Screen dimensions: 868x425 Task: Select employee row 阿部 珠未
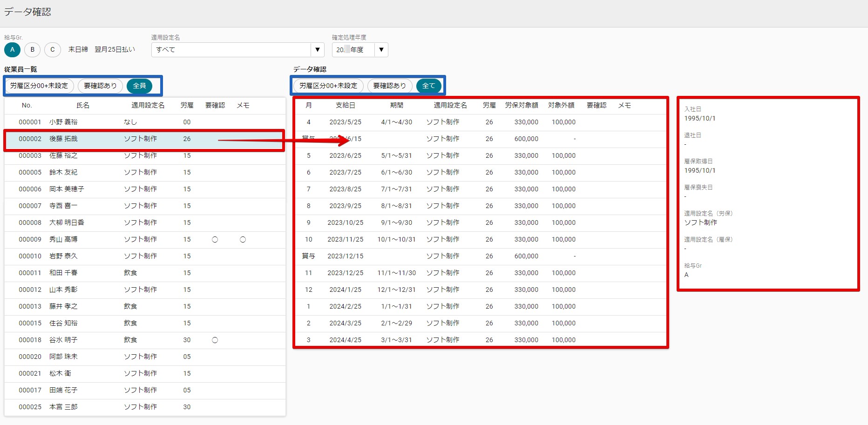point(145,357)
